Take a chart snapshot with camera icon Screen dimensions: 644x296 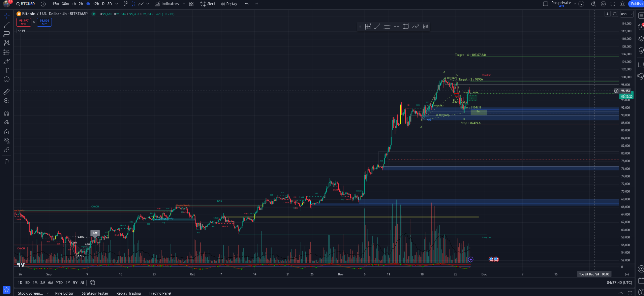coord(622,4)
